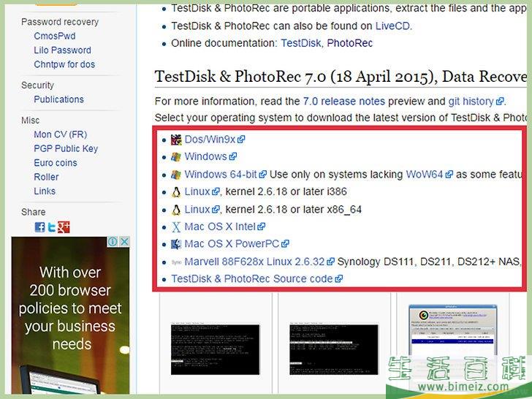Image resolution: width=532 pixels, height=399 pixels.
Task: Download the Dos/Win9x version
Action: click(210, 140)
